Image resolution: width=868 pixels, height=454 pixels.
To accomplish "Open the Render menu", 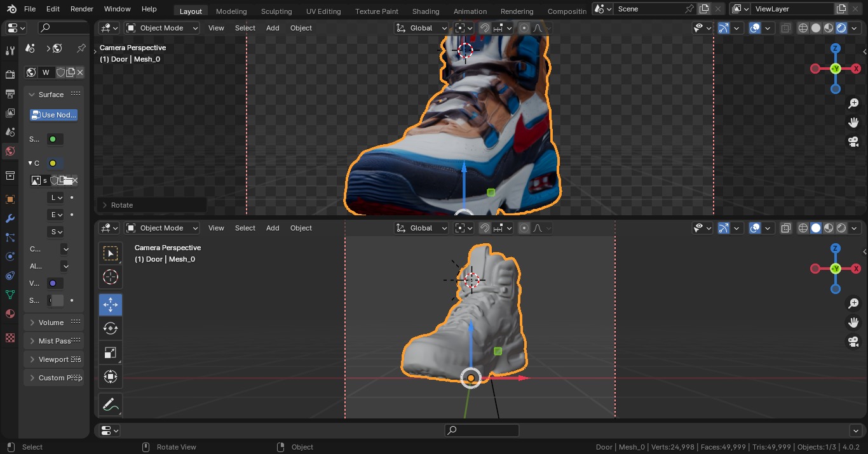I will (x=82, y=9).
